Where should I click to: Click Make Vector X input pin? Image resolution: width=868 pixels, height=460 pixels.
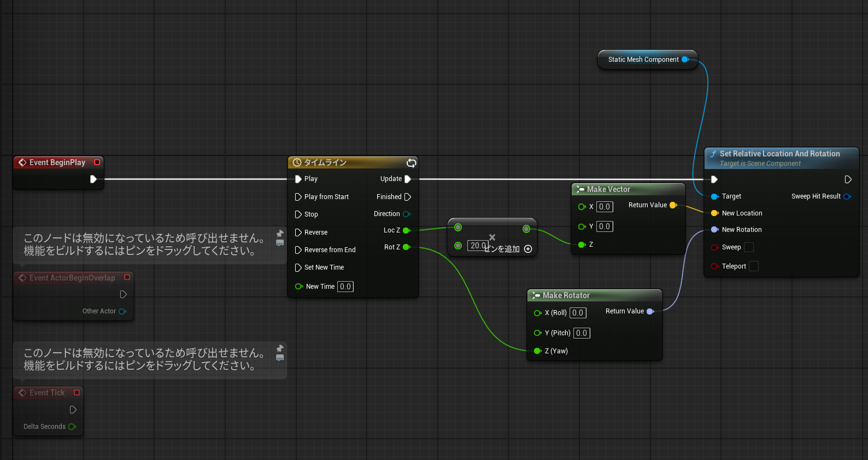pyautogui.click(x=582, y=207)
